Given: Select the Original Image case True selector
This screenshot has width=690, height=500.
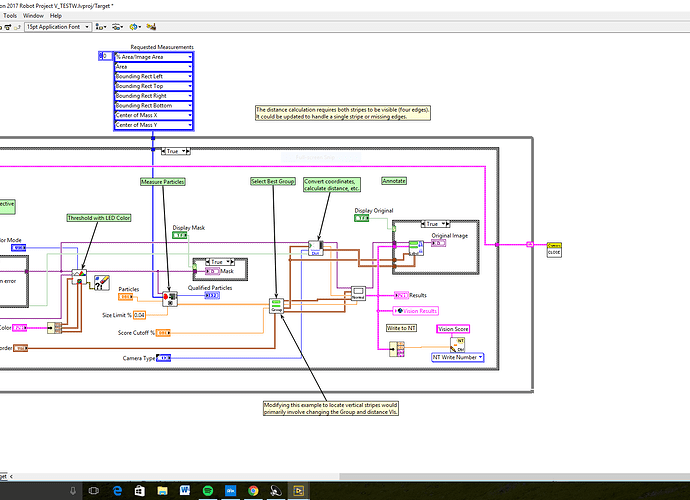Looking at the screenshot, I should pyautogui.click(x=436, y=224).
